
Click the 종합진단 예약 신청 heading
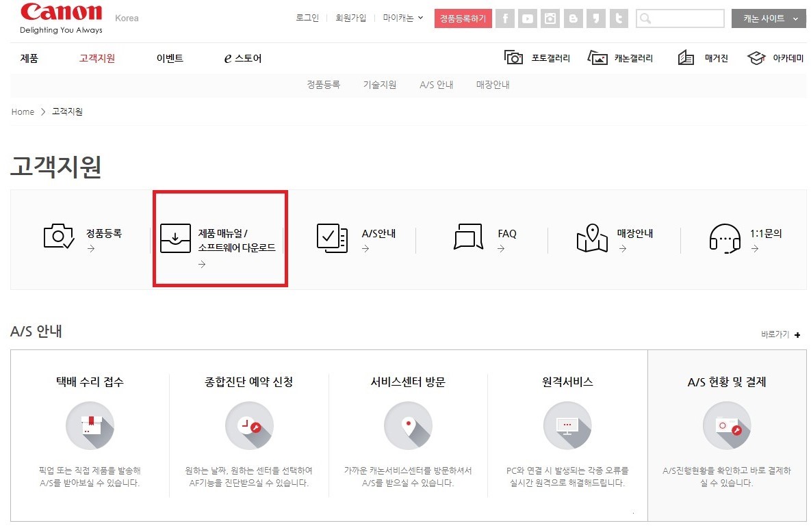tap(249, 382)
